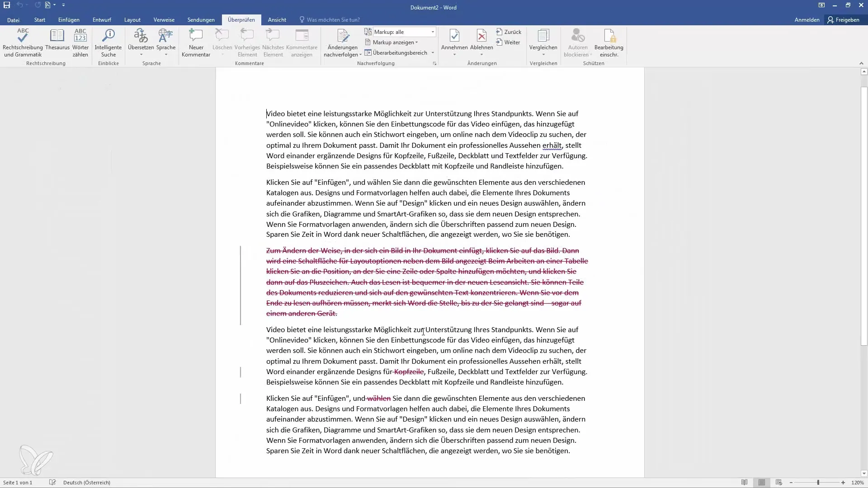This screenshot has height=488, width=868.
Task: Open the Überarbeitungsbereich pane
Action: click(x=396, y=53)
